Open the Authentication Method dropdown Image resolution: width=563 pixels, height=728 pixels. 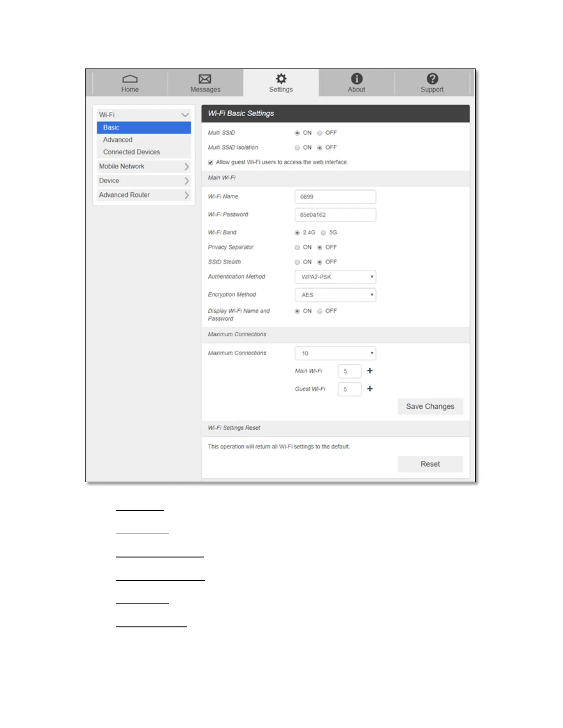(335, 277)
